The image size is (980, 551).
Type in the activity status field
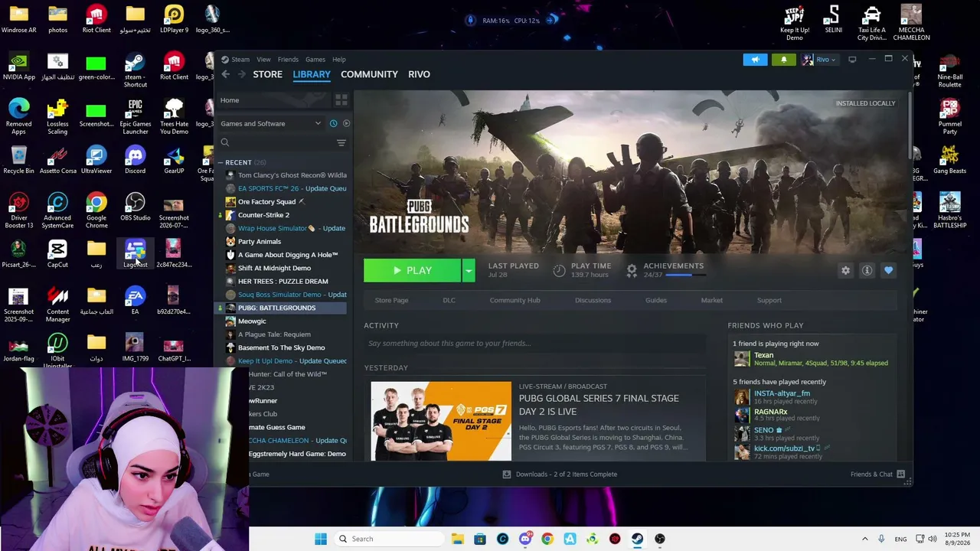click(534, 344)
